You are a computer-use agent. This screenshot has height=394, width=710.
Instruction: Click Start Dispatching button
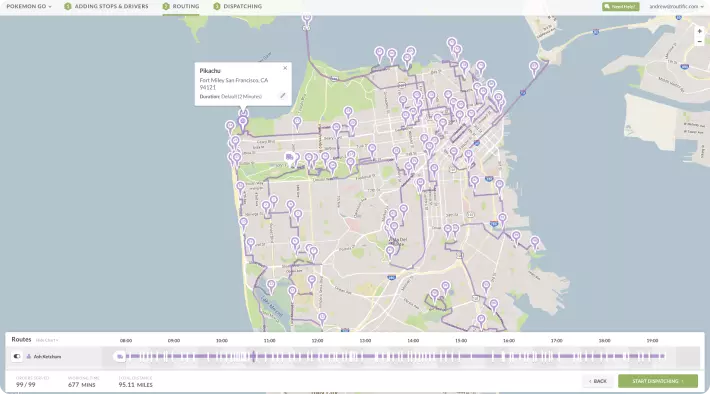point(658,381)
